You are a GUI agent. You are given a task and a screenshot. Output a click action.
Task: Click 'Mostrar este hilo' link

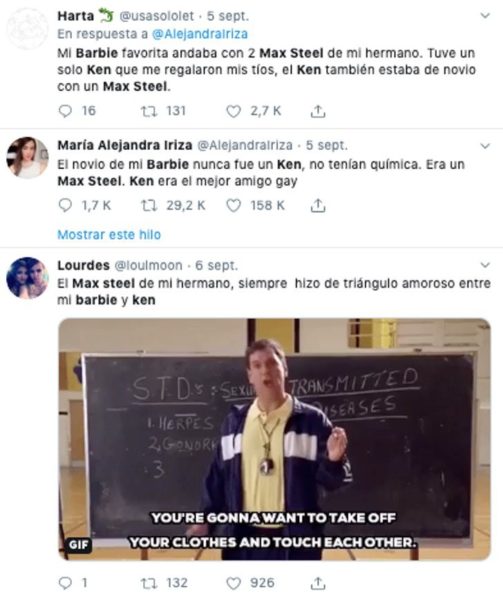click(x=109, y=235)
